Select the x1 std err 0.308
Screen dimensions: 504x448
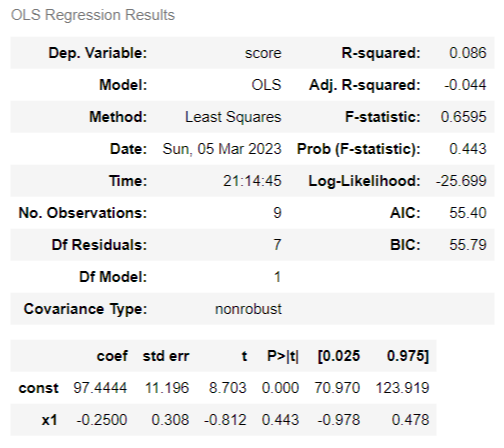click(x=170, y=420)
